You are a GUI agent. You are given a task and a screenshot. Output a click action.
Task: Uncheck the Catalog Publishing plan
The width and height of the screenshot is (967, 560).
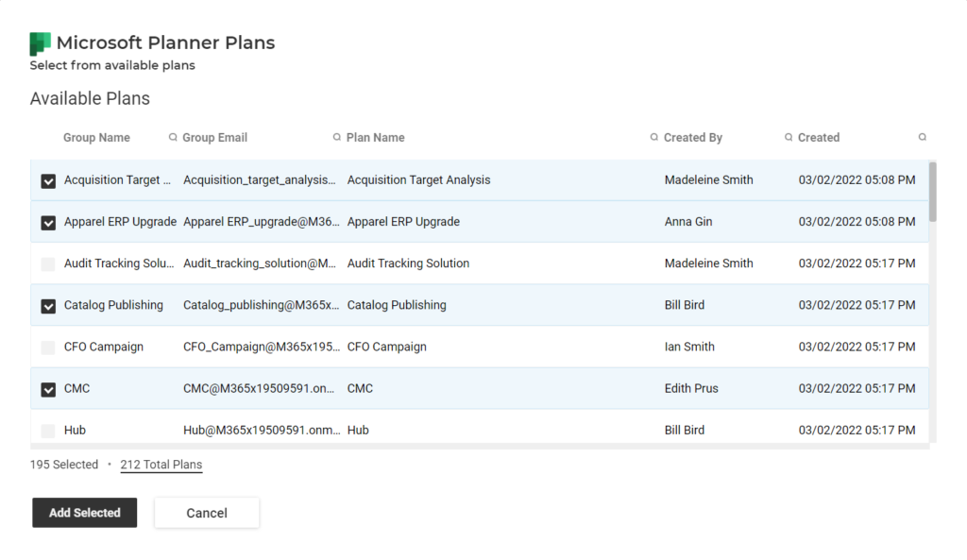pos(47,305)
